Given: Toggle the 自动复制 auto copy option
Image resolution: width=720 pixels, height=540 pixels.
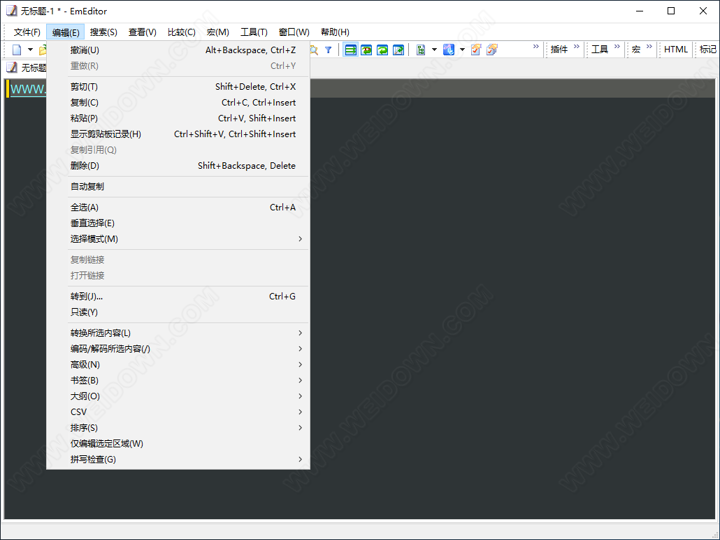Looking at the screenshot, I should coord(87,186).
